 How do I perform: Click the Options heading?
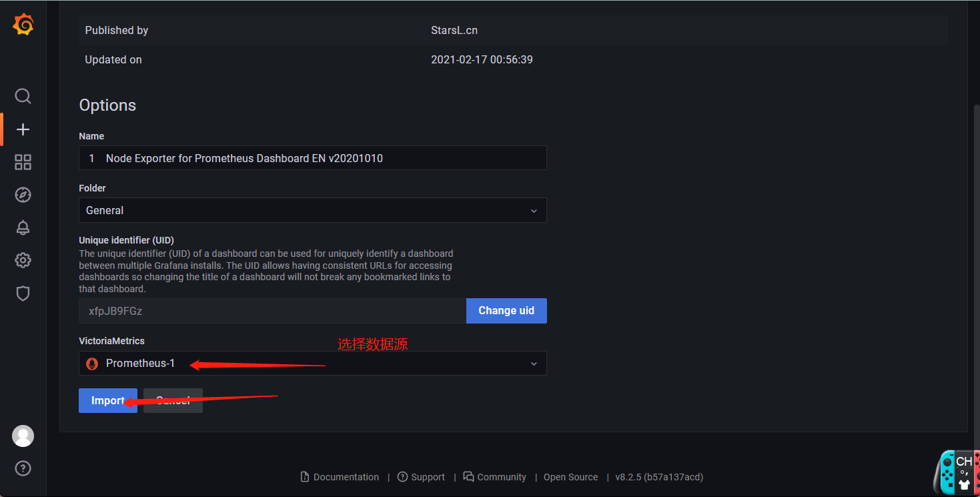107,105
